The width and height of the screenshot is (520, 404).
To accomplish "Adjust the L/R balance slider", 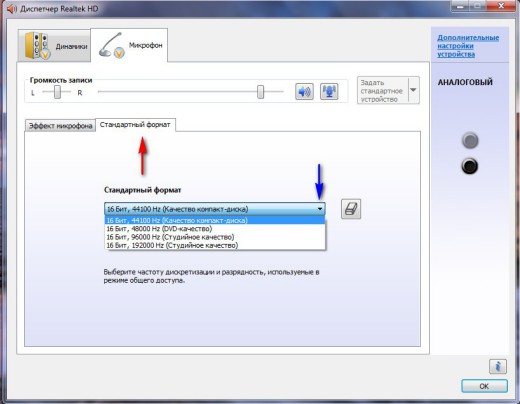I will (57, 92).
